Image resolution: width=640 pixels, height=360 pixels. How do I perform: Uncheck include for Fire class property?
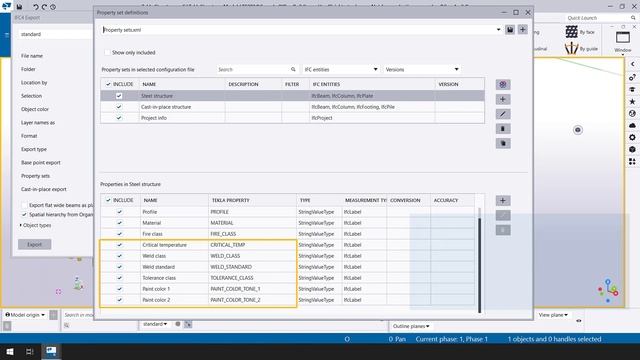tap(120, 234)
